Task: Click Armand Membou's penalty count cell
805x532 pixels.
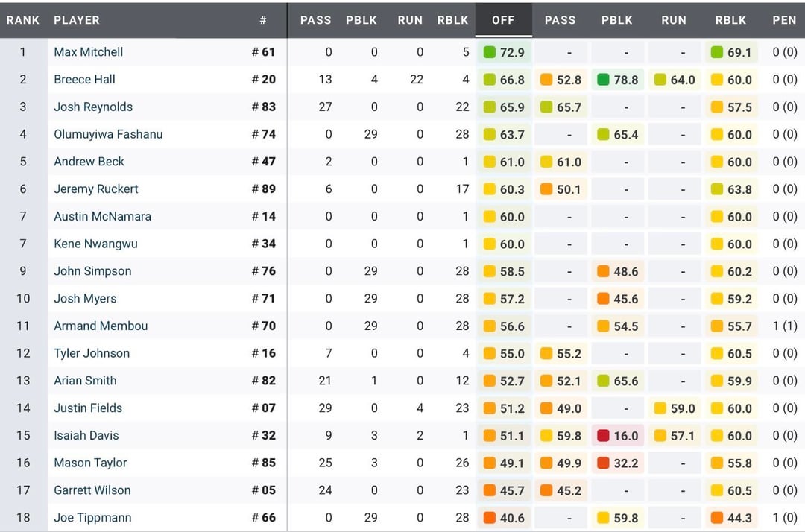Action: (782, 326)
